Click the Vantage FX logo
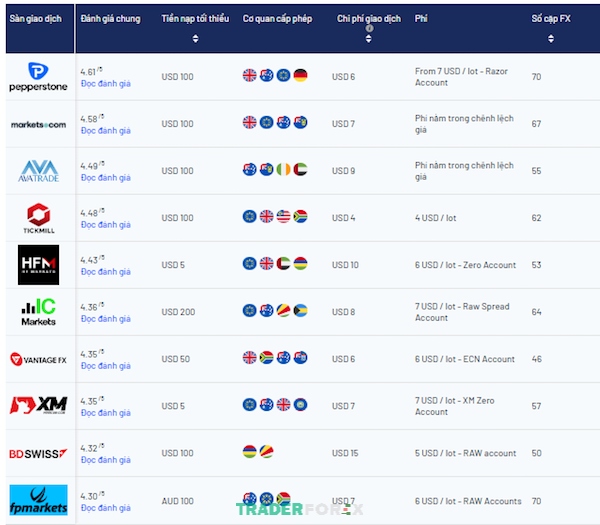This screenshot has width=600, height=525. point(38,359)
